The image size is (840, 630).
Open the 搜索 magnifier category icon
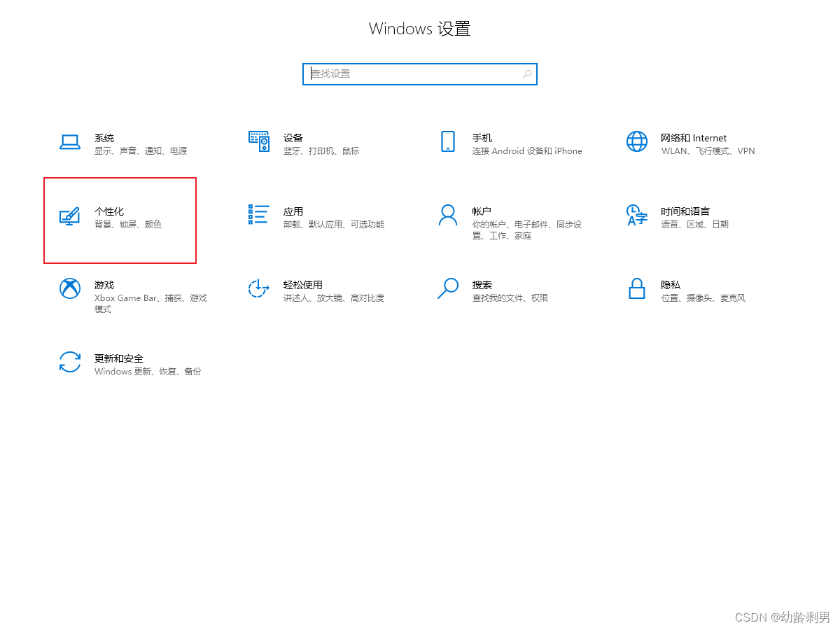(x=448, y=288)
